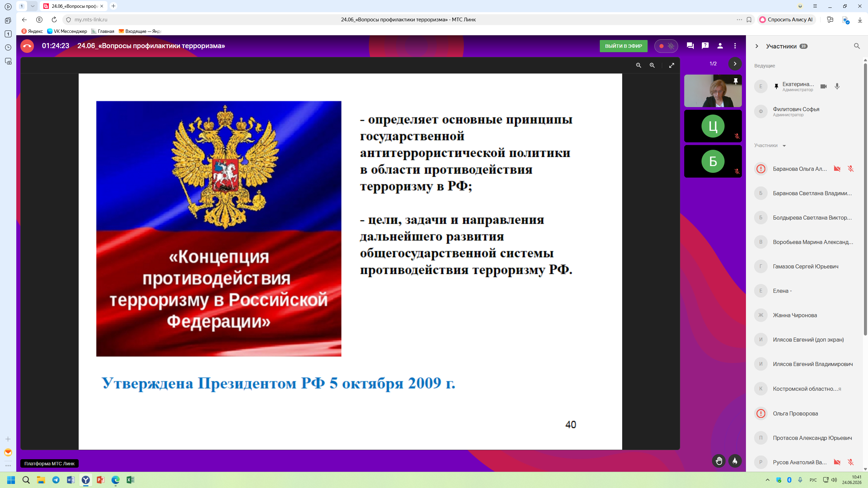Select the Ц participant video tile
The height and width of the screenshot is (488, 868).
coord(713,126)
